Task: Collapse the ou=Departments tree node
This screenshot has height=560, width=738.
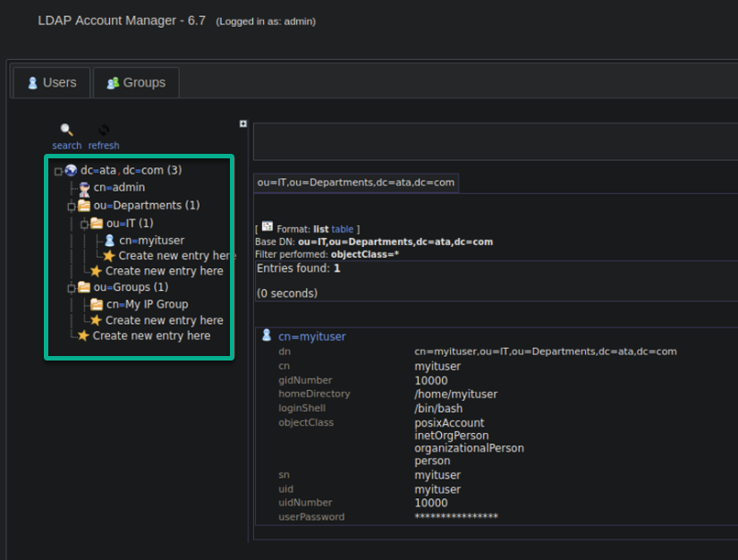Action: coord(71,207)
